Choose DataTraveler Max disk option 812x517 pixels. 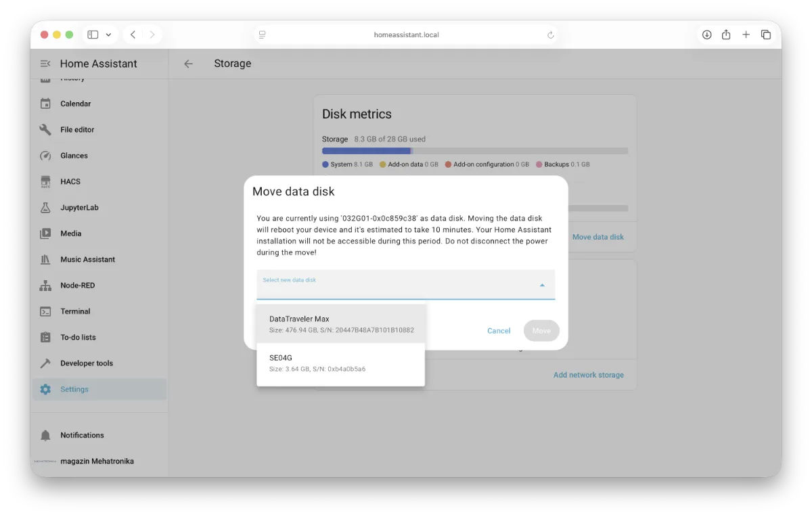coord(341,324)
